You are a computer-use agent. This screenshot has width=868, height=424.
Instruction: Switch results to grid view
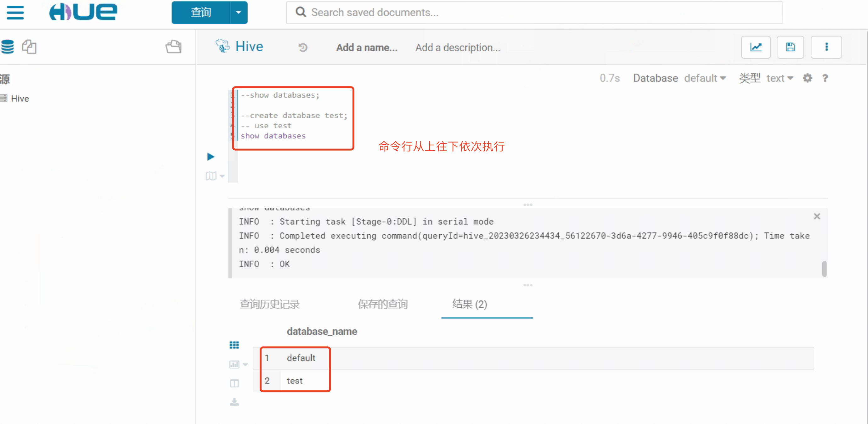(x=234, y=345)
